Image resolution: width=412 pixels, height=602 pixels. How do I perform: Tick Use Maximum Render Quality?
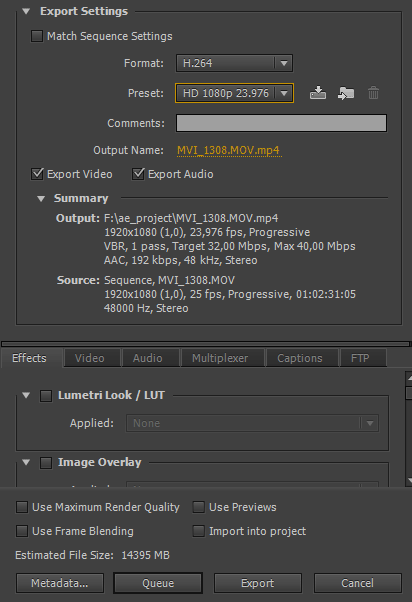pyautogui.click(x=22, y=507)
